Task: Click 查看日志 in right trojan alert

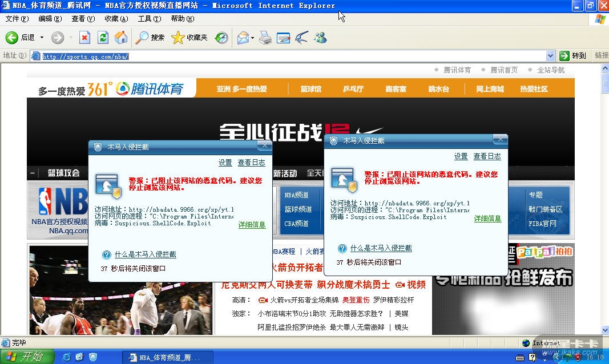Action: pyautogui.click(x=487, y=156)
